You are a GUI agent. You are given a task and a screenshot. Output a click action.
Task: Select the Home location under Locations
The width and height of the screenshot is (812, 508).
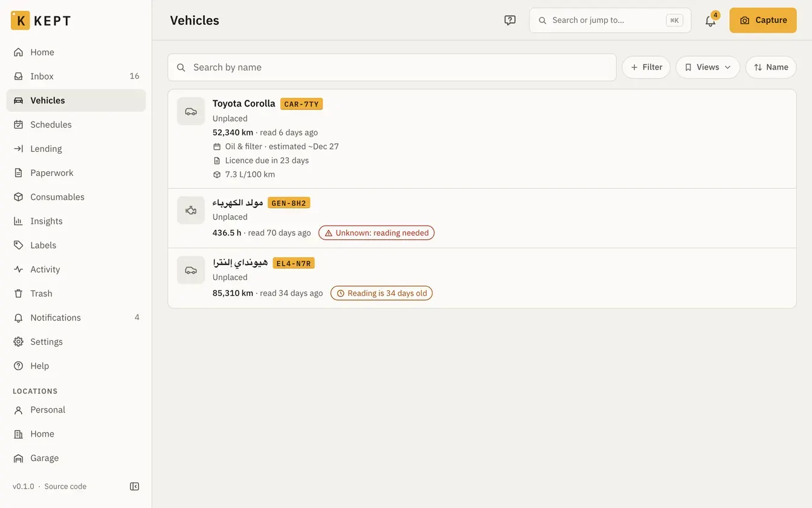coord(76,434)
